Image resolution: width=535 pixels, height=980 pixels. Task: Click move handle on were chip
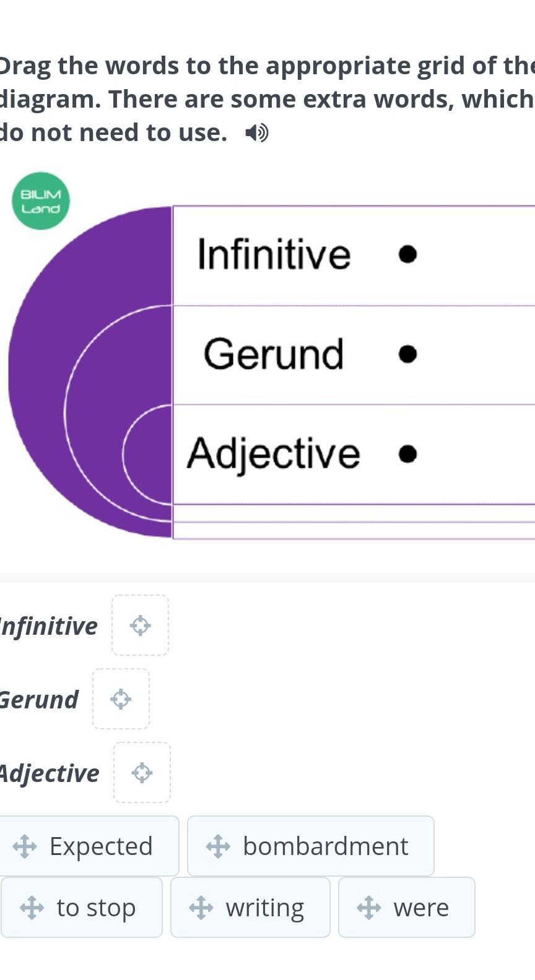[369, 908]
